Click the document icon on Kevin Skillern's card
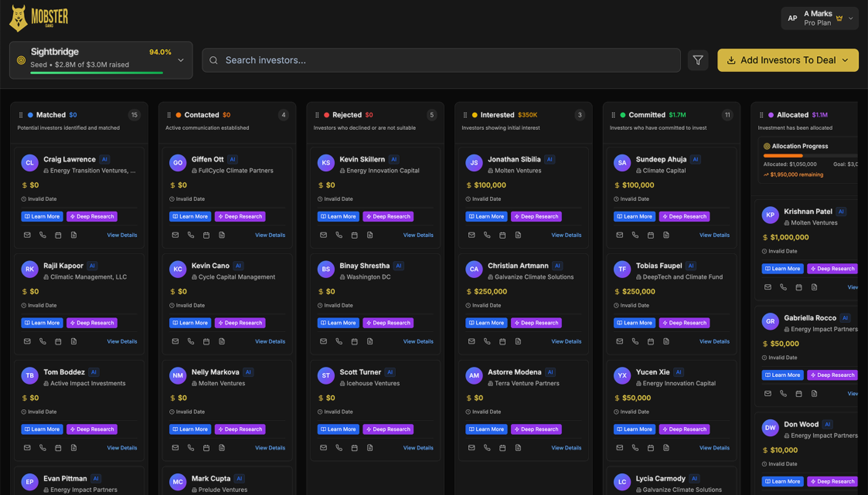The height and width of the screenshot is (495, 868). (x=370, y=235)
